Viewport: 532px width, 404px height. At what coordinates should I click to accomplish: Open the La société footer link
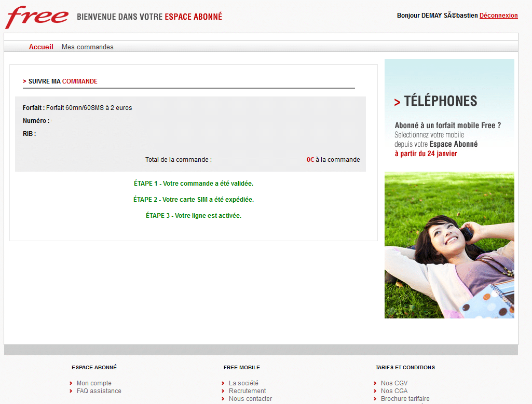(243, 383)
